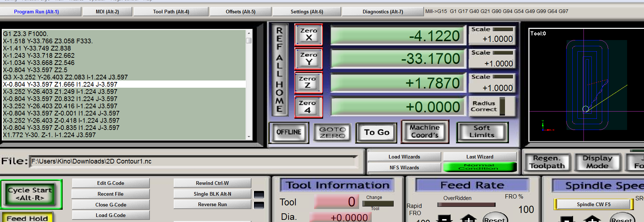
Task: Open the Recent File list
Action: (111, 194)
